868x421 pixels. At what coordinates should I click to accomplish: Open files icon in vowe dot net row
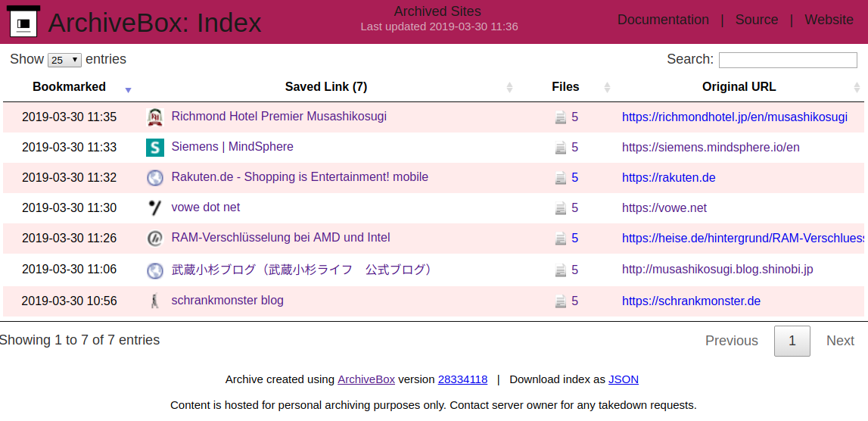tap(561, 207)
